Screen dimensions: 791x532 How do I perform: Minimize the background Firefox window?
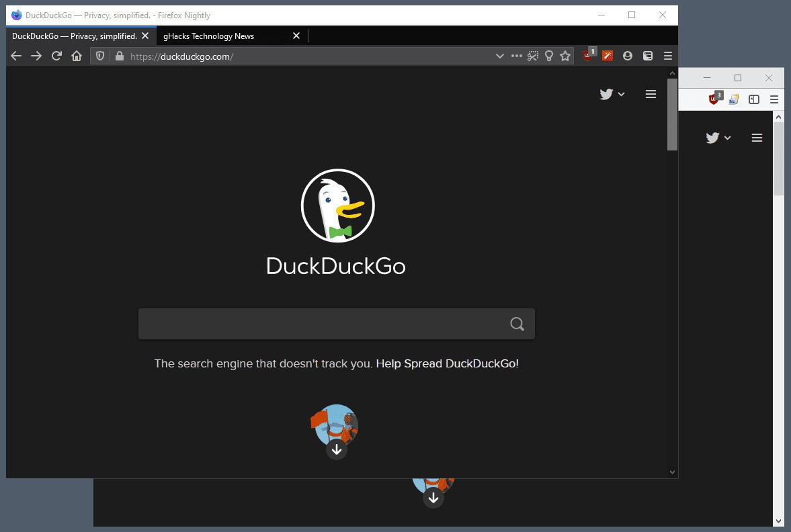tap(707, 78)
